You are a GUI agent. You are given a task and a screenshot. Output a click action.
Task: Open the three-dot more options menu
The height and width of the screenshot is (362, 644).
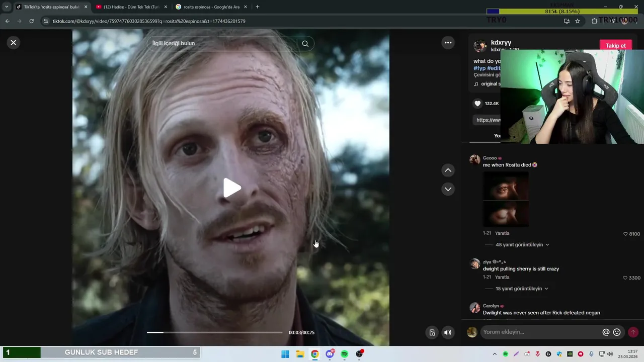[x=448, y=43]
